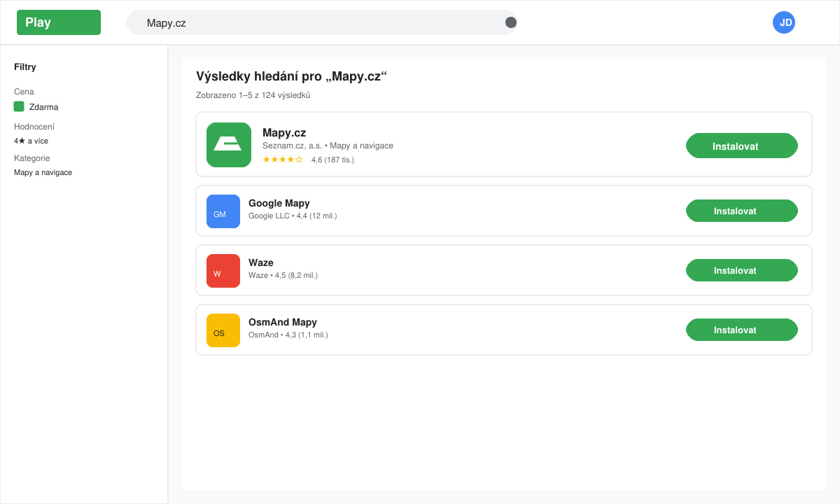
Task: Click the Kategorie filter label
Action: click(32, 158)
